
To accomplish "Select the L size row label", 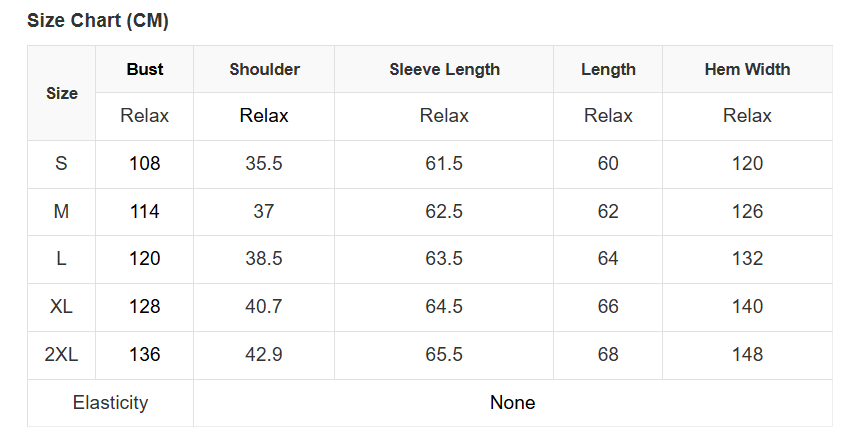I will (x=62, y=259).
